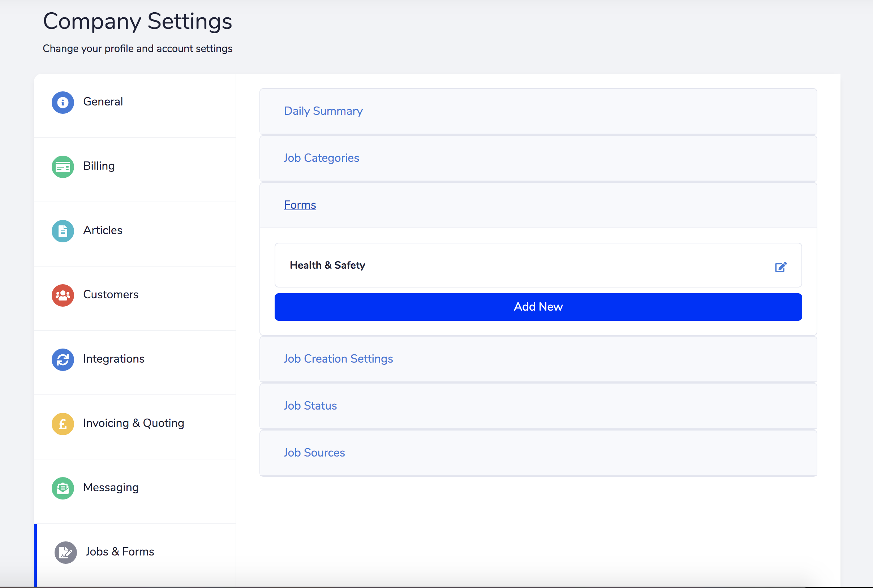Click the Billing card icon

click(63, 167)
